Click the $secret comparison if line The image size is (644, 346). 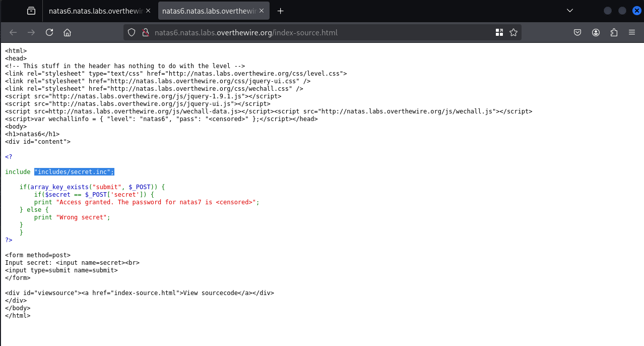pyautogui.click(x=94, y=195)
